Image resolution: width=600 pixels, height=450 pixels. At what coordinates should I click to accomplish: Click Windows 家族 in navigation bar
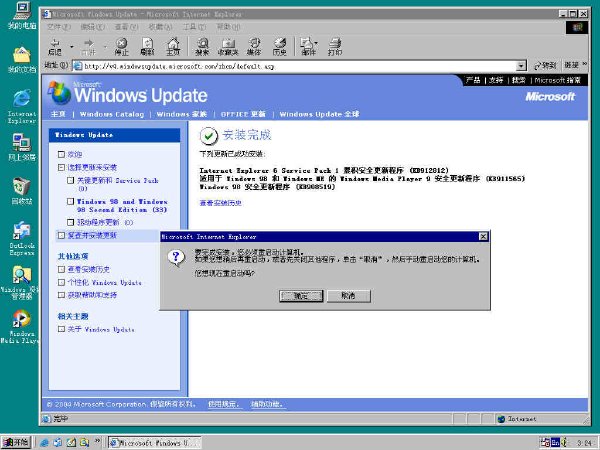182,114
